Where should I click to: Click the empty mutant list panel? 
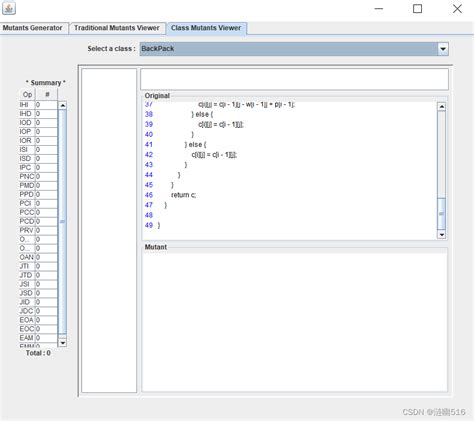pyautogui.click(x=109, y=230)
